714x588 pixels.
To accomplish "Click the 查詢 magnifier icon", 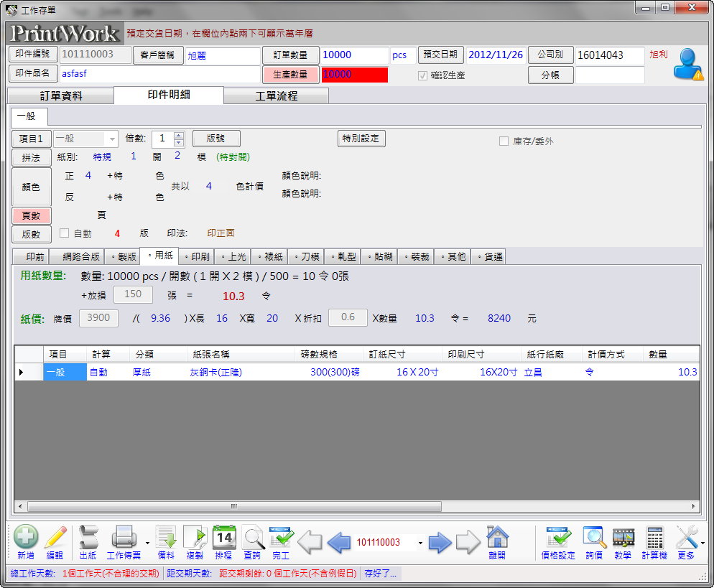I will [253, 538].
